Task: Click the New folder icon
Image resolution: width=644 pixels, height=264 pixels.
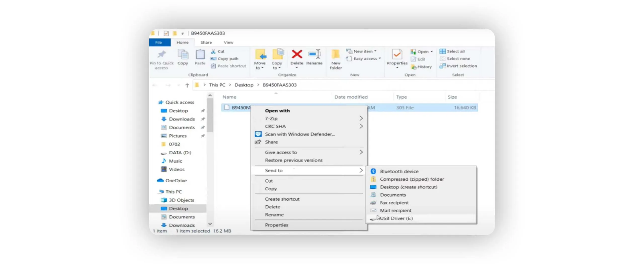Action: pyautogui.click(x=335, y=55)
